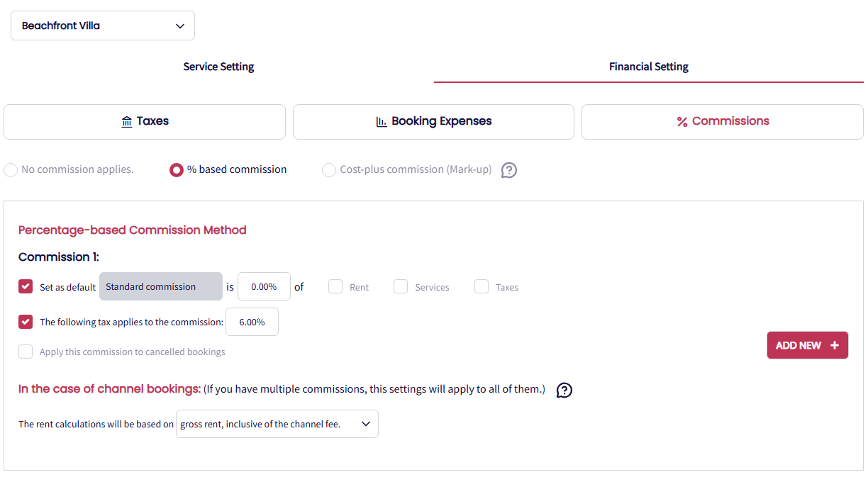Click the Commissions percent icon
This screenshot has height=477, width=868.
pos(682,122)
